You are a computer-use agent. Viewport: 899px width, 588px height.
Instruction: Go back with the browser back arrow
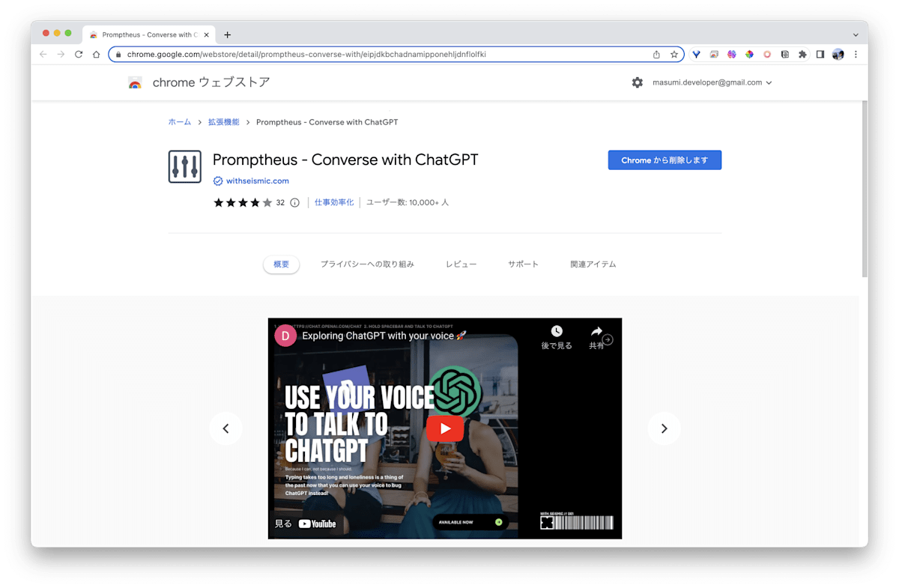(43, 54)
